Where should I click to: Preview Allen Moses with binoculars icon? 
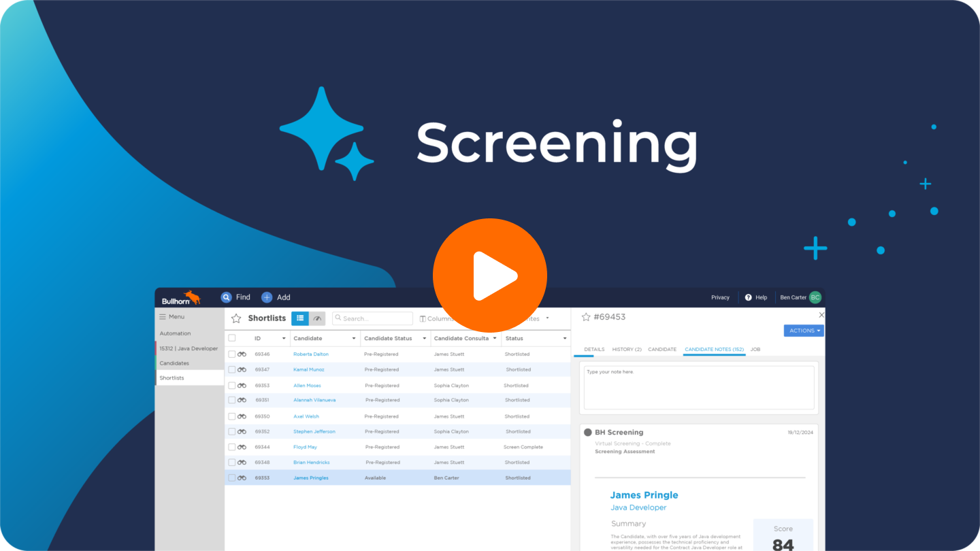click(x=242, y=386)
